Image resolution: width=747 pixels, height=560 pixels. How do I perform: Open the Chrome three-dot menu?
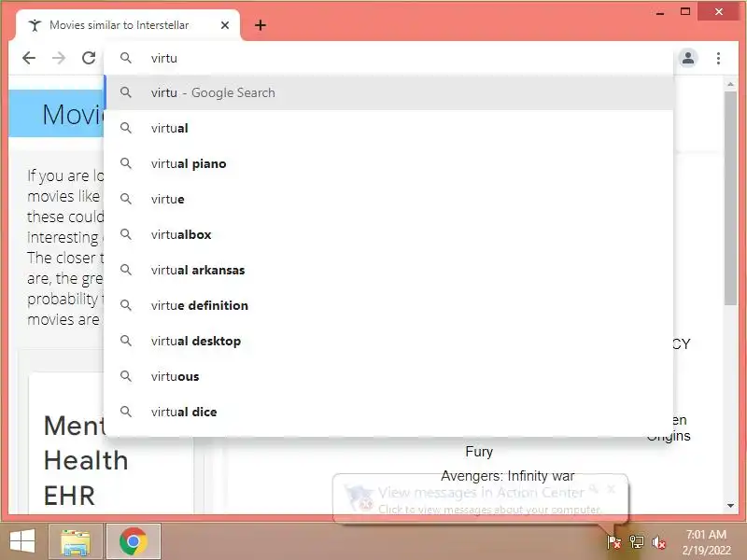718,58
